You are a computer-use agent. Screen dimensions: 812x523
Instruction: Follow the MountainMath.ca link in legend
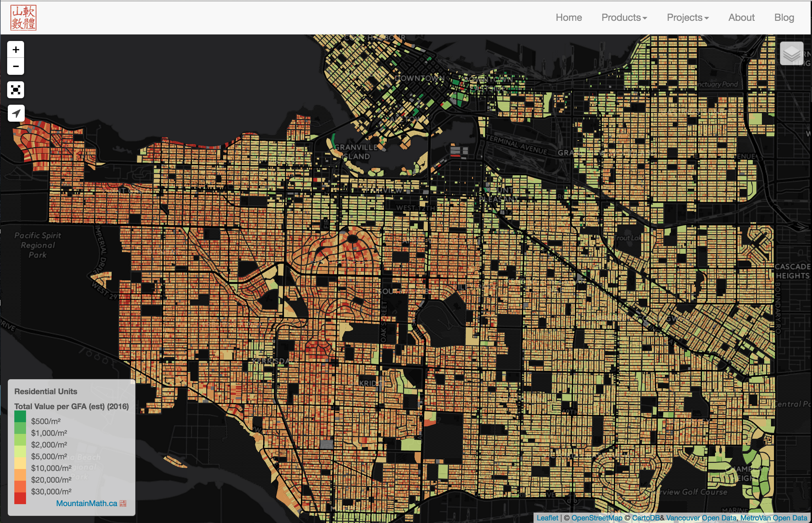point(86,503)
